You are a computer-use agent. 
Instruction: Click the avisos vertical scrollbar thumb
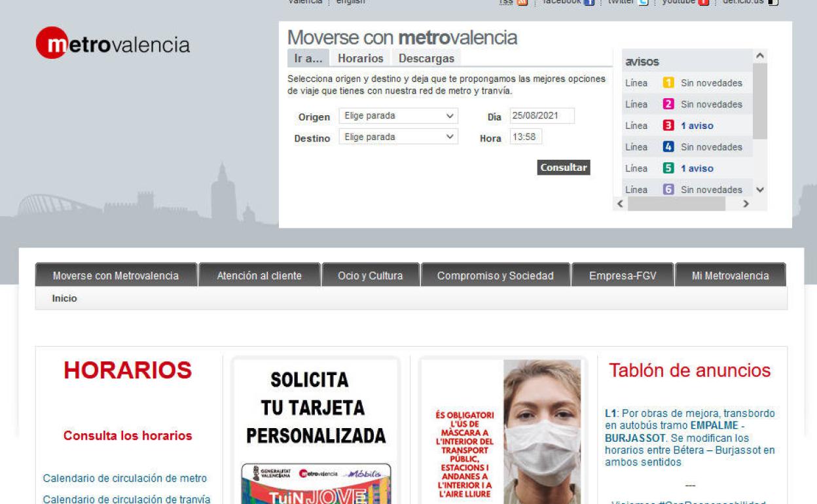[x=760, y=101]
